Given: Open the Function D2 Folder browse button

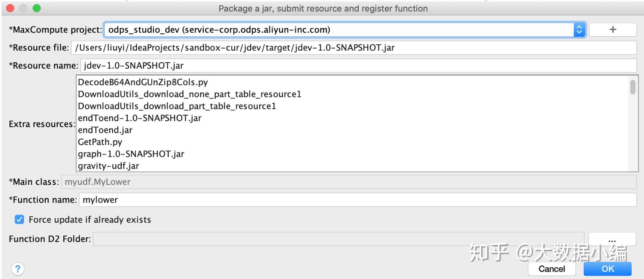Looking at the screenshot, I should pos(612,239).
